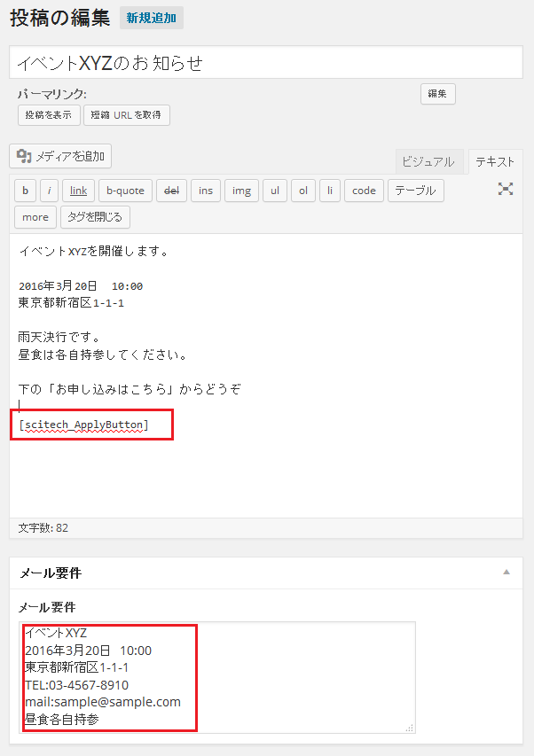The image size is (534, 756).
Task: Insert img image tag
Action: click(241, 191)
